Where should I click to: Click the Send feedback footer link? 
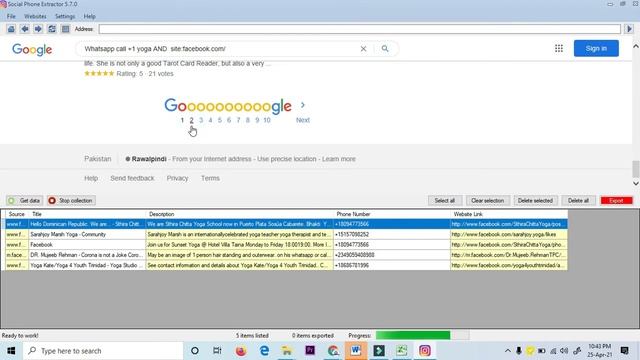click(x=132, y=178)
